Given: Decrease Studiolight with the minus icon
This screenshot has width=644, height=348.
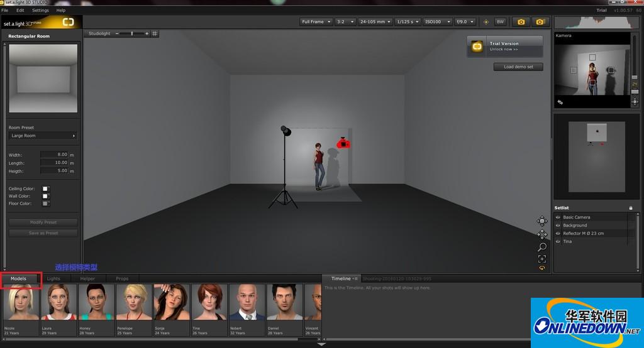Looking at the screenshot, I should pos(117,34).
